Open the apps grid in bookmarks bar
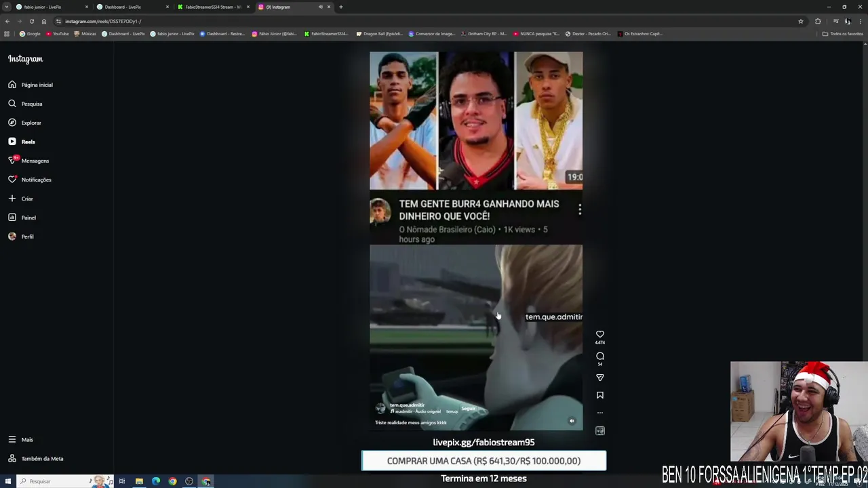 point(7,34)
